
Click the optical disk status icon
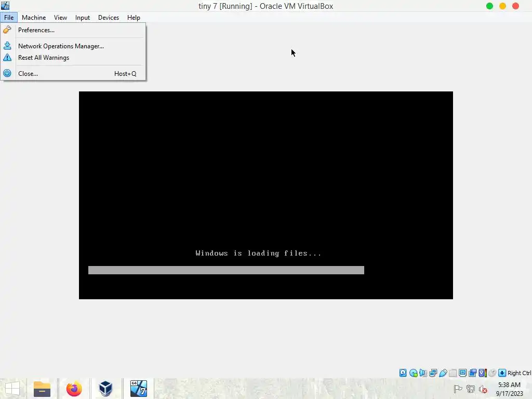(x=413, y=373)
